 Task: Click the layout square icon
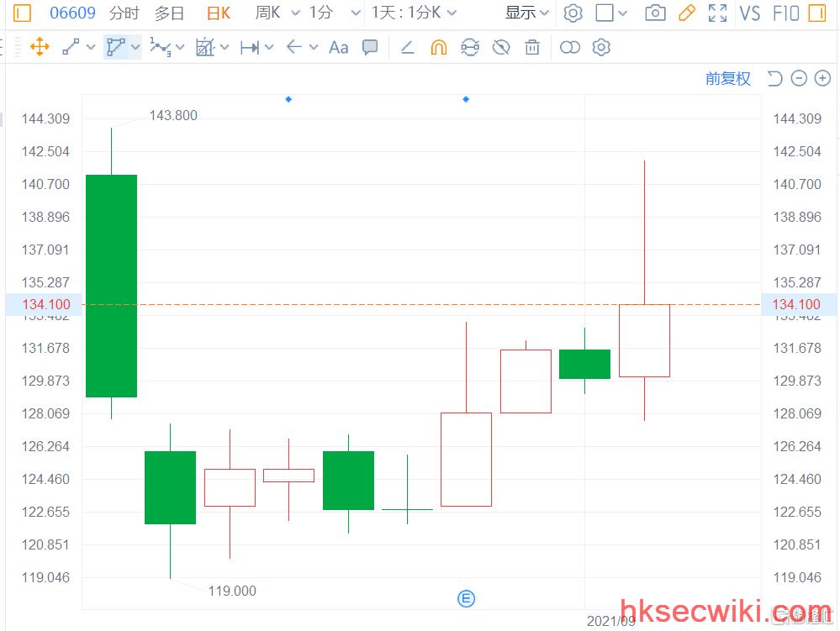(x=605, y=13)
